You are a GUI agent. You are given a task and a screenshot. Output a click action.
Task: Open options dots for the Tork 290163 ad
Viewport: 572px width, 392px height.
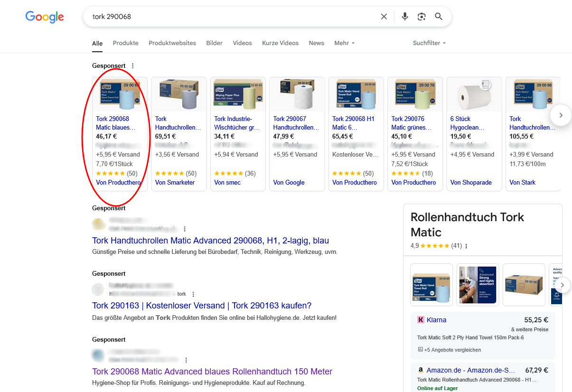(x=193, y=294)
